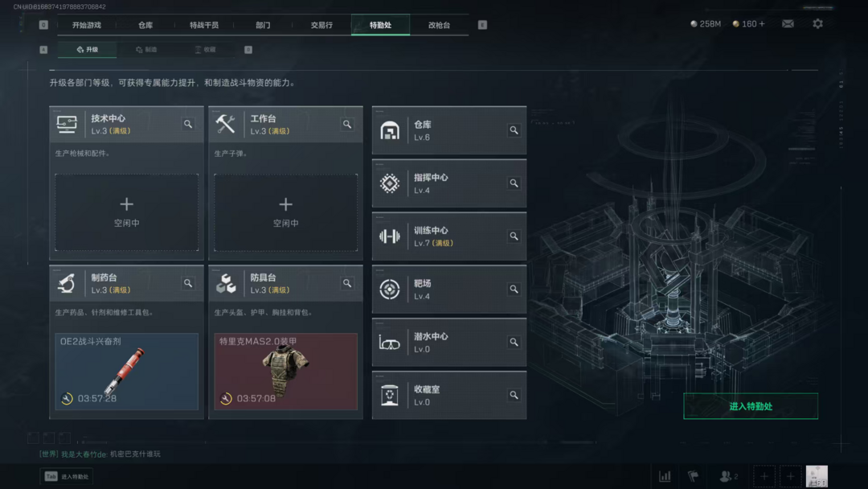Click the 制药台 magnifier details icon
This screenshot has height=489, width=868.
[x=188, y=283]
